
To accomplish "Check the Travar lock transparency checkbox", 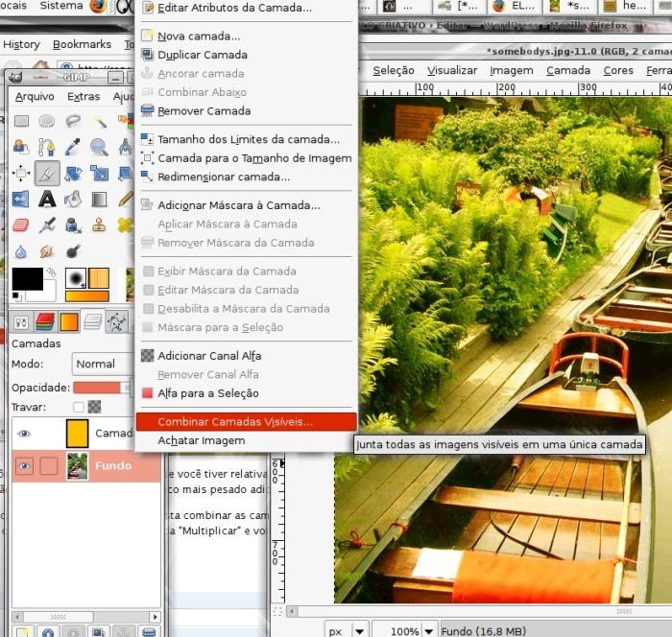I will (79, 407).
